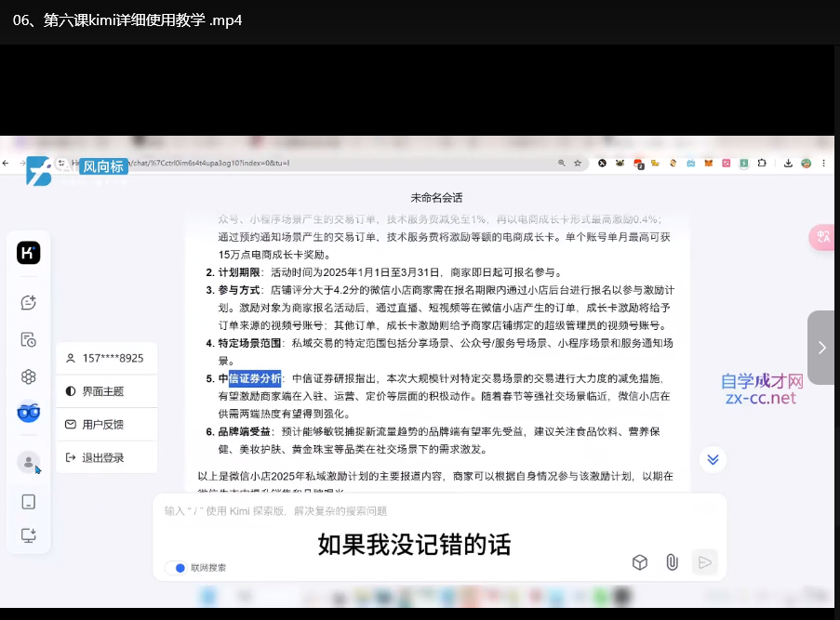Select 用户反馈 in the popup menu
Viewport: 840px width, 620px height.
107,425
